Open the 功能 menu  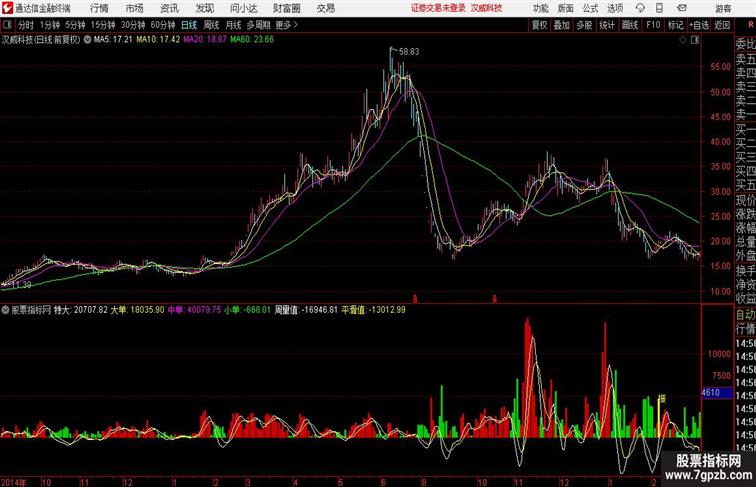point(540,8)
